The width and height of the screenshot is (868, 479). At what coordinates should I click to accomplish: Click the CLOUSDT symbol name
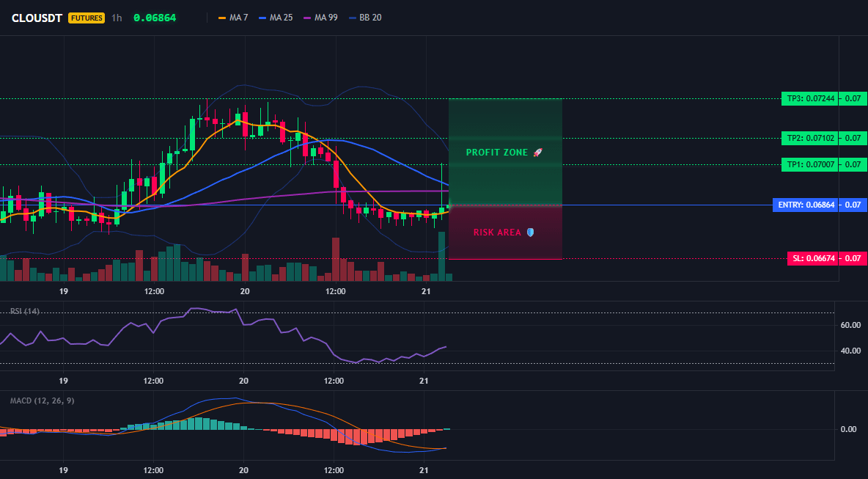[37, 18]
